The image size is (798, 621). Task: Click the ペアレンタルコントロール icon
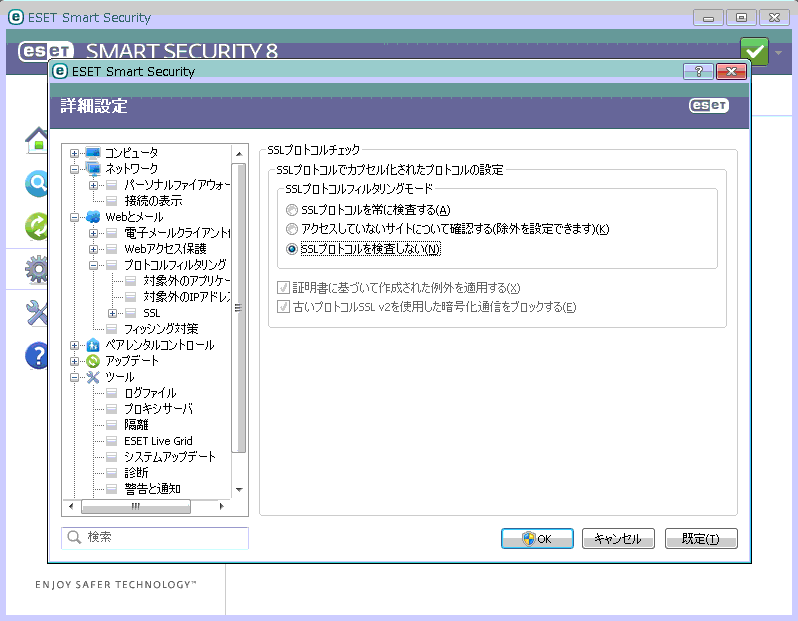click(x=93, y=345)
